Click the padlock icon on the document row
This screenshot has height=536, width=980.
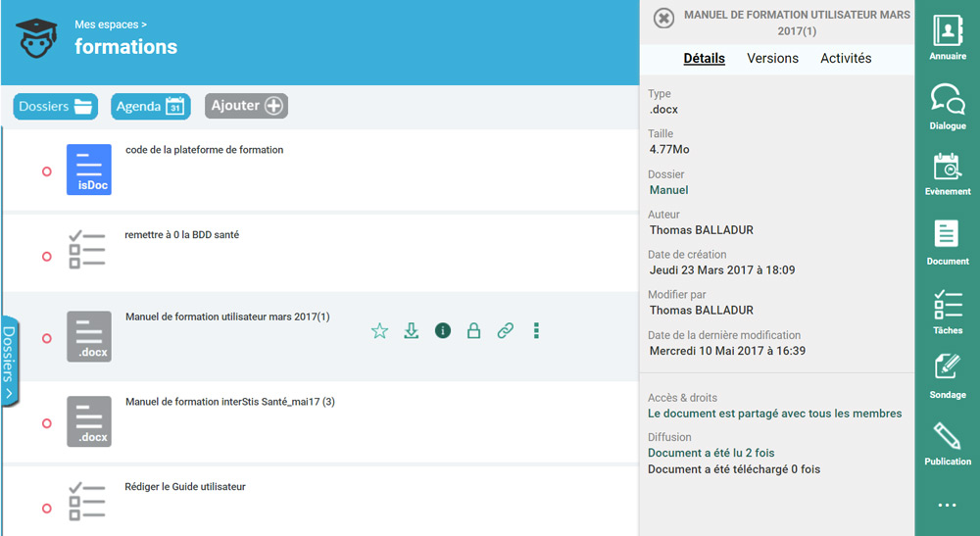click(473, 331)
